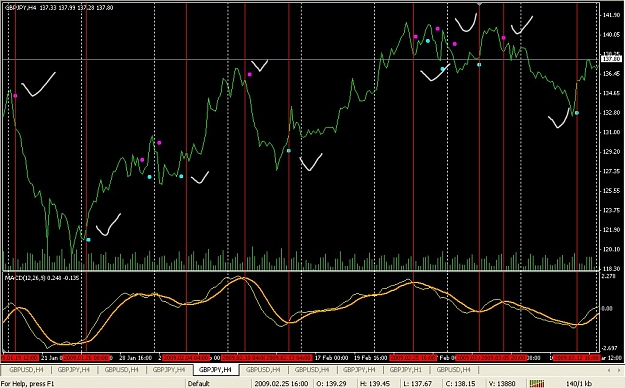Click the O: 139.29 open price cell

(331, 384)
